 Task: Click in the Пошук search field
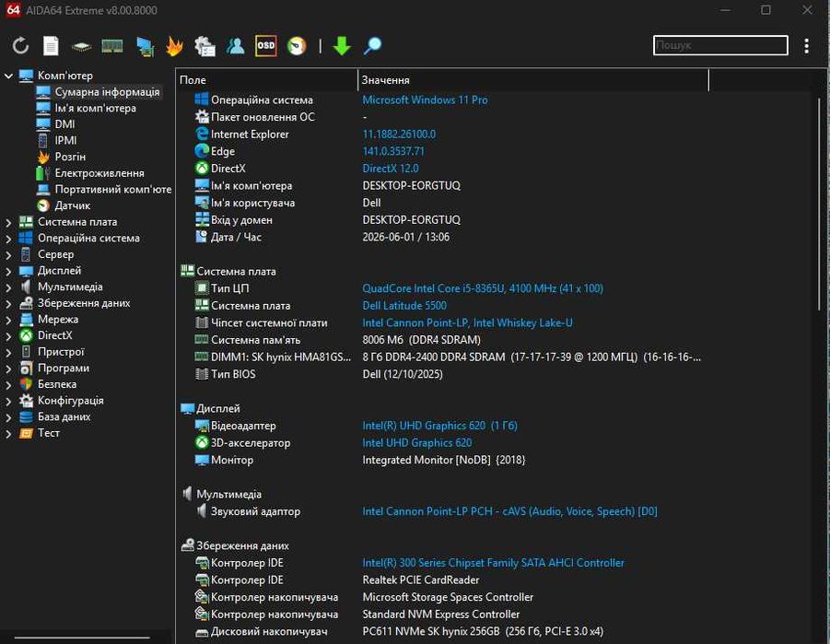pos(720,45)
